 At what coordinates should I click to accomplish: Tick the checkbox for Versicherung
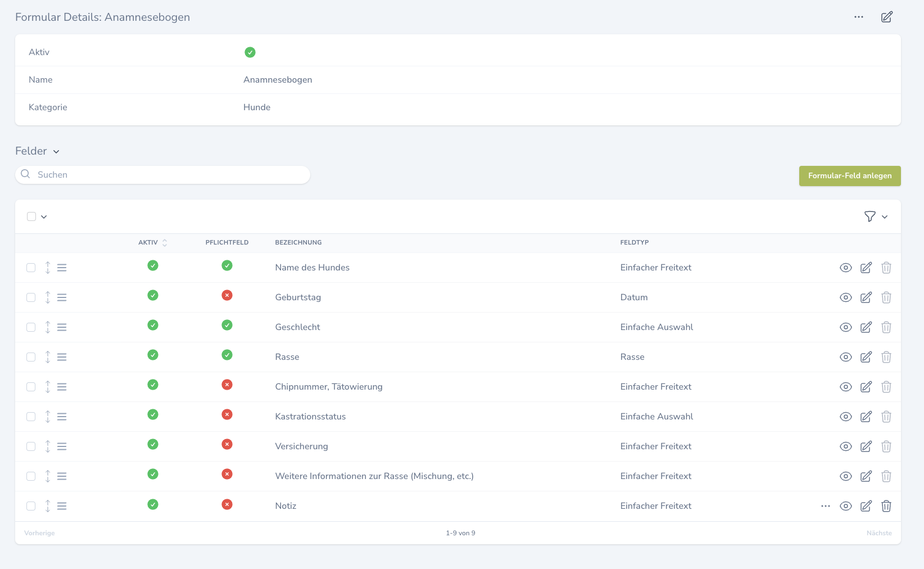(31, 446)
